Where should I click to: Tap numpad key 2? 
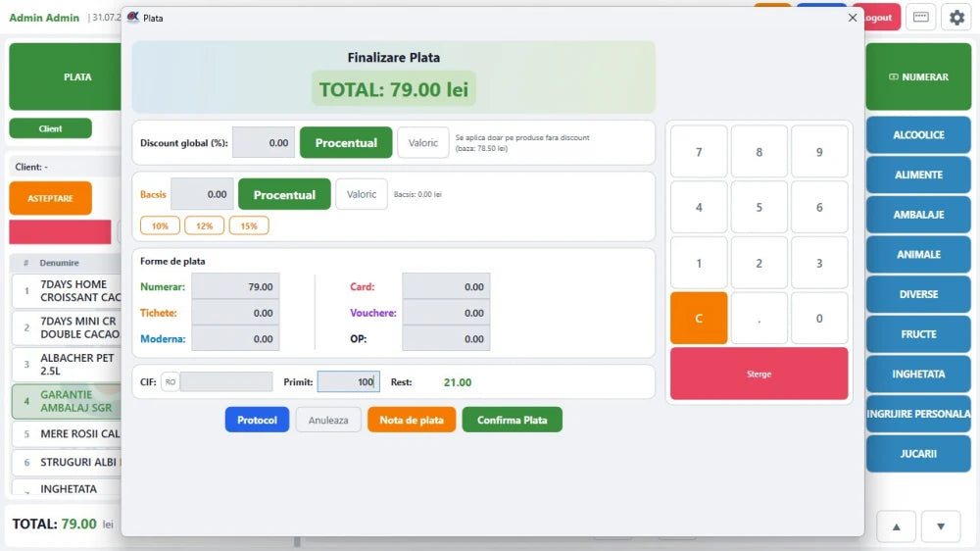click(759, 263)
